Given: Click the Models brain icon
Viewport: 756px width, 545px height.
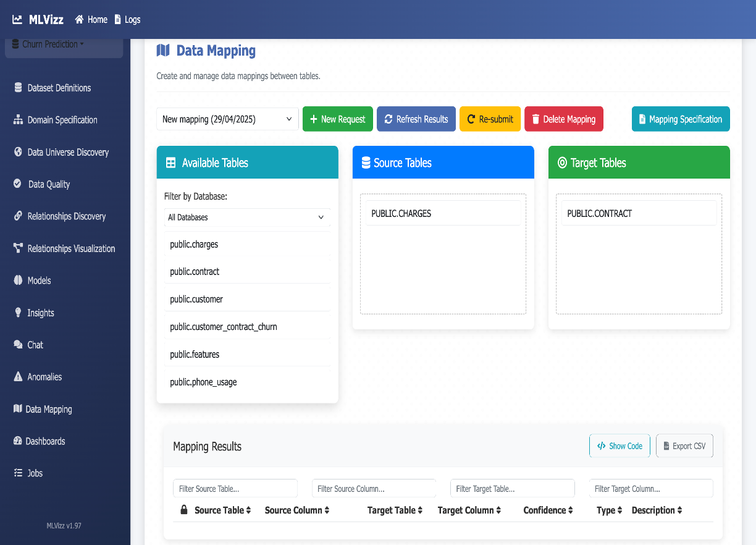Looking at the screenshot, I should pyautogui.click(x=18, y=281).
